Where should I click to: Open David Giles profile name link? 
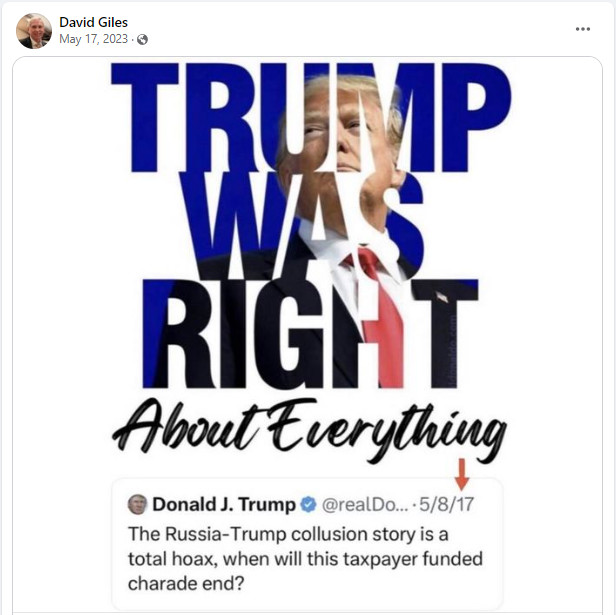pos(94,22)
